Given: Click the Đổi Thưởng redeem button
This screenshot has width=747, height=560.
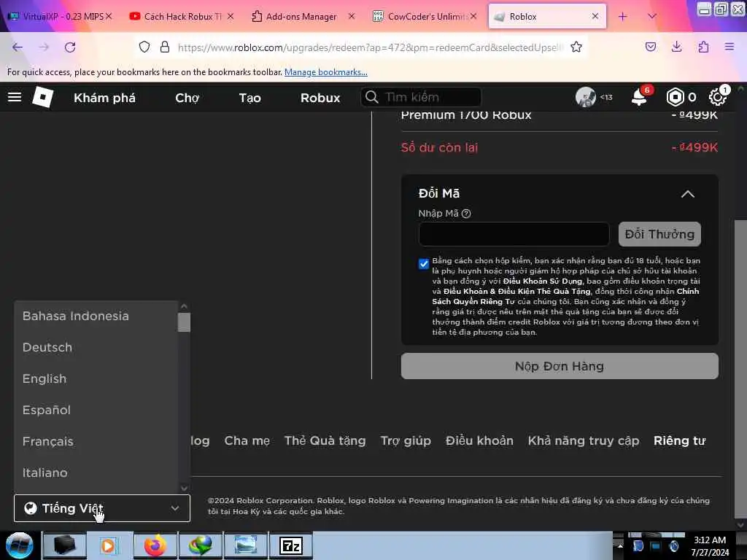Looking at the screenshot, I should (x=659, y=234).
